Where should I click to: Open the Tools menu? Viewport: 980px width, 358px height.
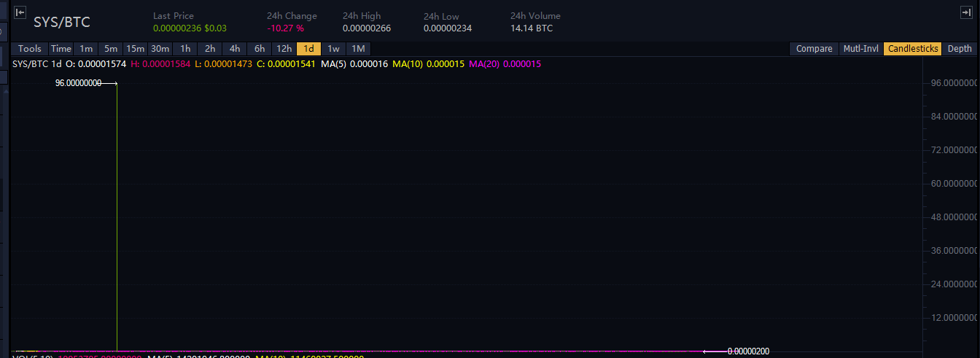click(30, 49)
